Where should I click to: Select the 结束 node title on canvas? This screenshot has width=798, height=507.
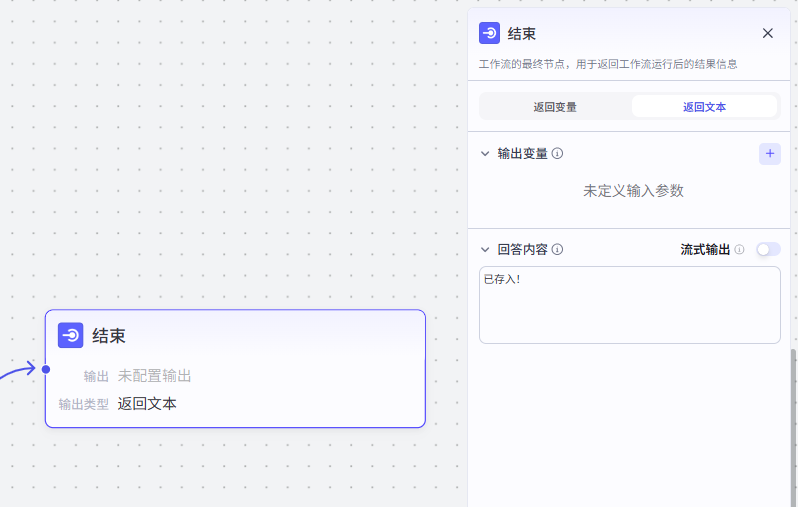[109, 336]
